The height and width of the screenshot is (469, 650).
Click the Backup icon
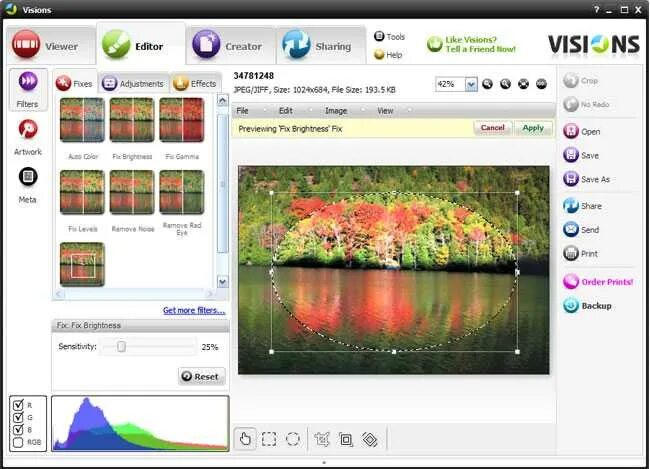571,306
